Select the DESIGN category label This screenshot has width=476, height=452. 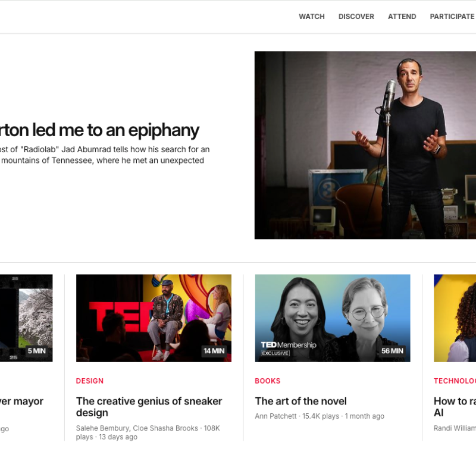tap(90, 381)
